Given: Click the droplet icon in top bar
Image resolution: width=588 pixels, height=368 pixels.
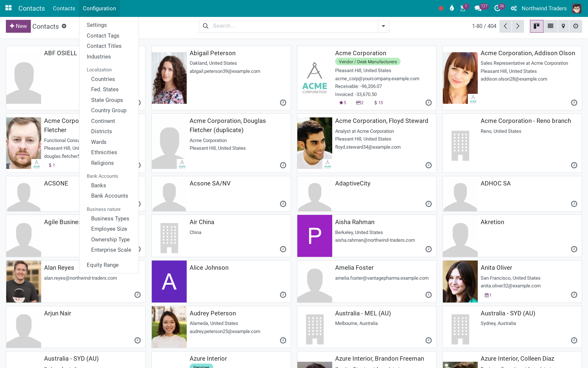Looking at the screenshot, I should tap(452, 8).
